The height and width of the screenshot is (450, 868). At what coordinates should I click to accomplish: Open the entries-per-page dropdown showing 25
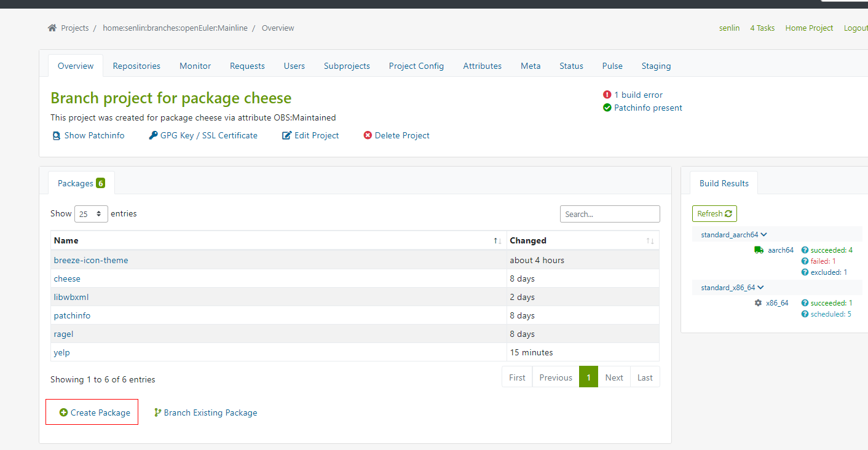pos(91,214)
